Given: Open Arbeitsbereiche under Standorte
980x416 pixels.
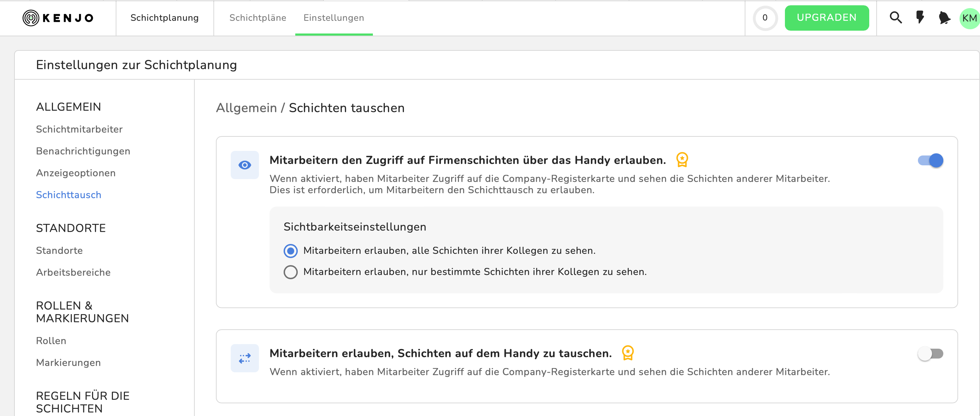Looking at the screenshot, I should 73,273.
